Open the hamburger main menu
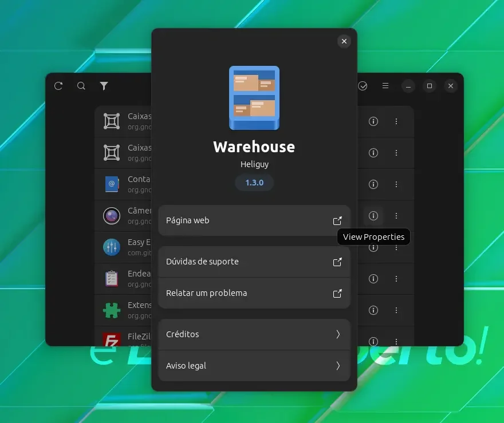 (x=385, y=86)
